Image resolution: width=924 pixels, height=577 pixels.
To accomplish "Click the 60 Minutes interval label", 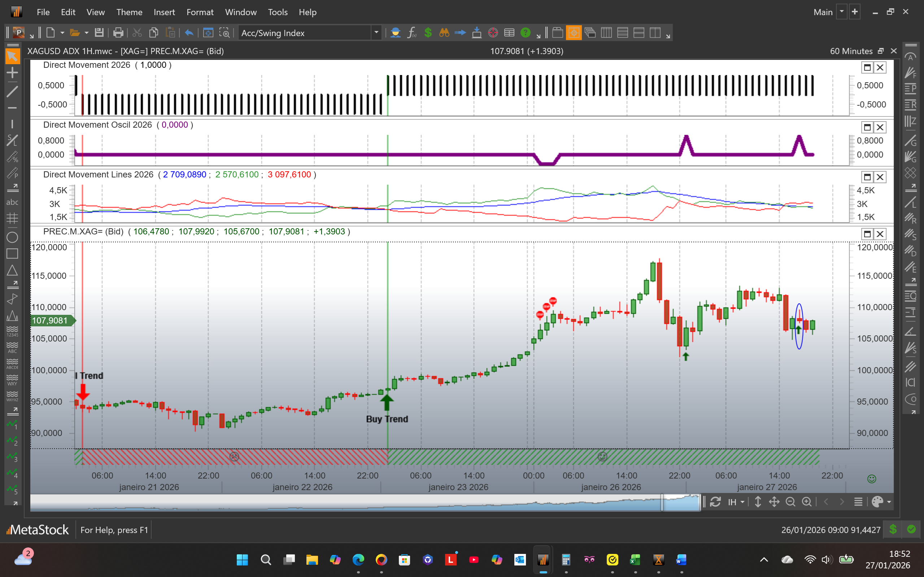I will point(851,51).
